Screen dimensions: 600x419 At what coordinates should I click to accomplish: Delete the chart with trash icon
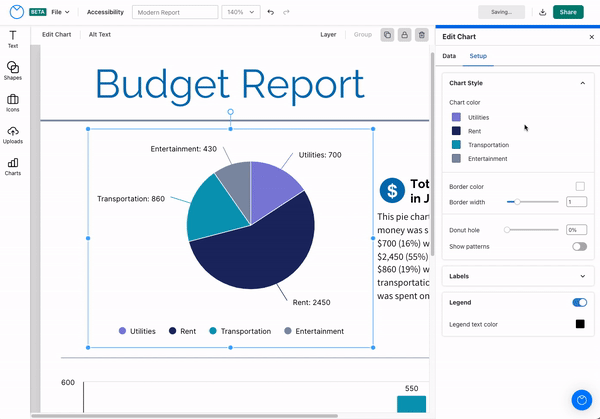(x=422, y=34)
